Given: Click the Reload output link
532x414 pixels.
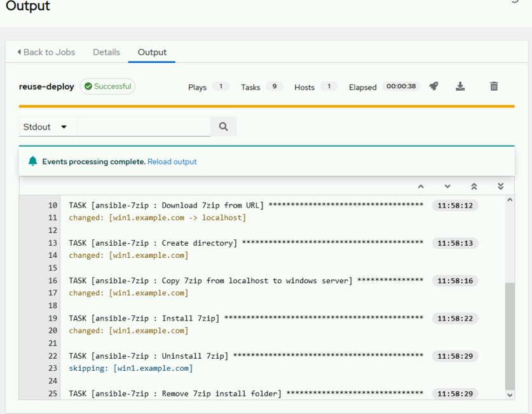Looking at the screenshot, I should [x=172, y=162].
